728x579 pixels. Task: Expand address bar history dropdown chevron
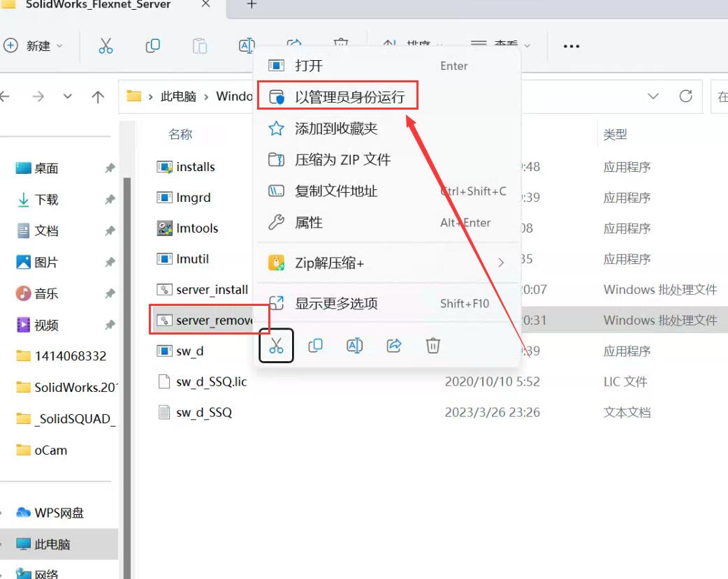click(x=653, y=96)
